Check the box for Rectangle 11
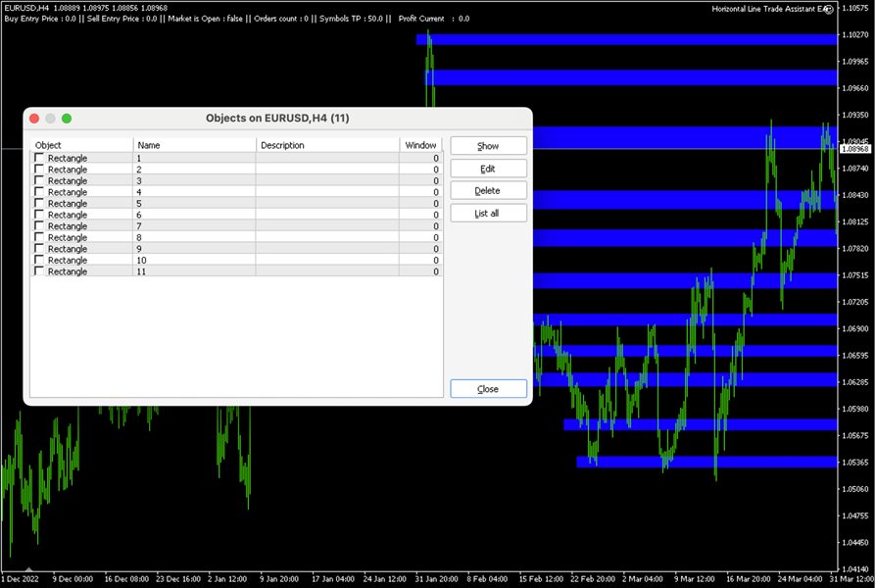 coord(39,271)
